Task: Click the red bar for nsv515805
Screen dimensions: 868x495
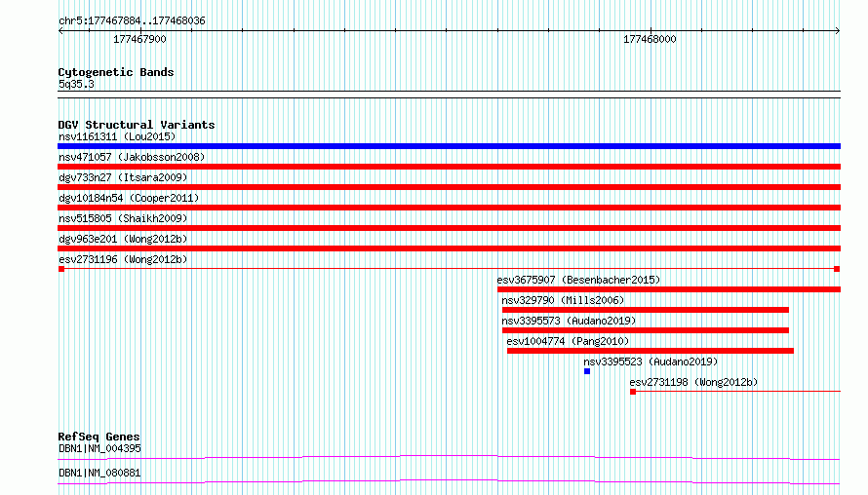Action: 449,228
